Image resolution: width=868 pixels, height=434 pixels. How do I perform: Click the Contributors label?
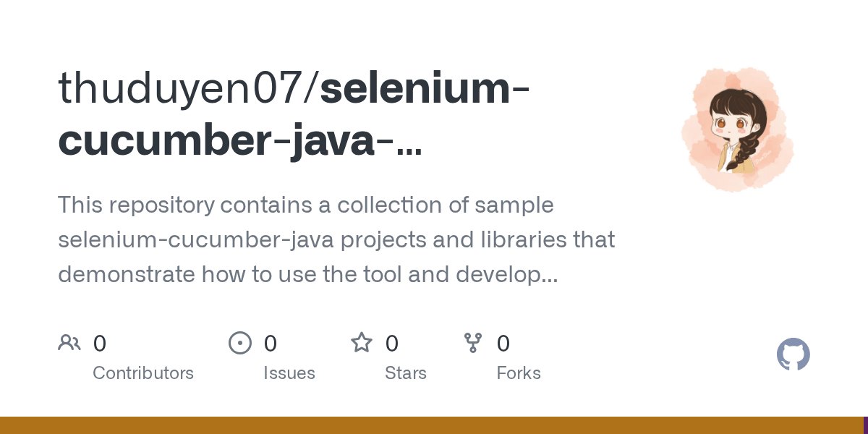click(x=143, y=373)
